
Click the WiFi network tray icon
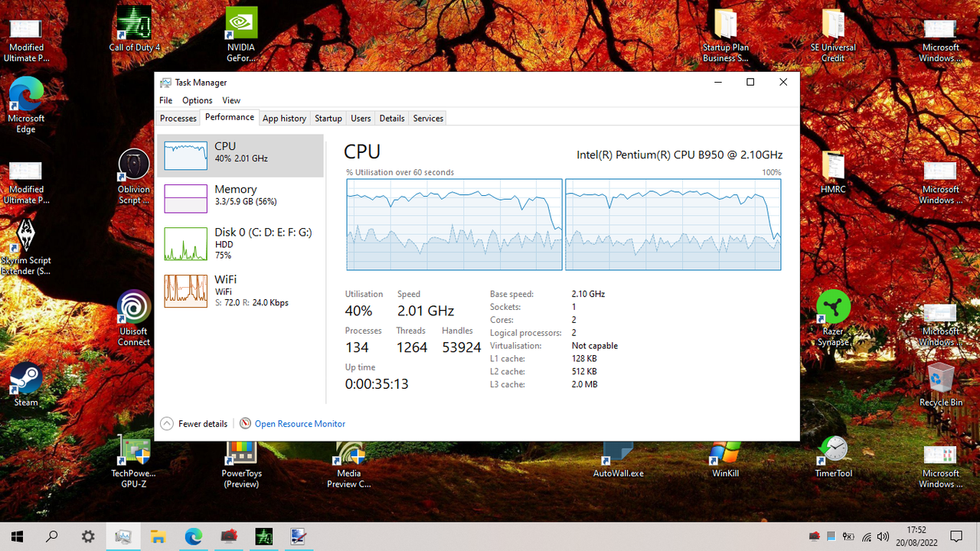coord(867,536)
